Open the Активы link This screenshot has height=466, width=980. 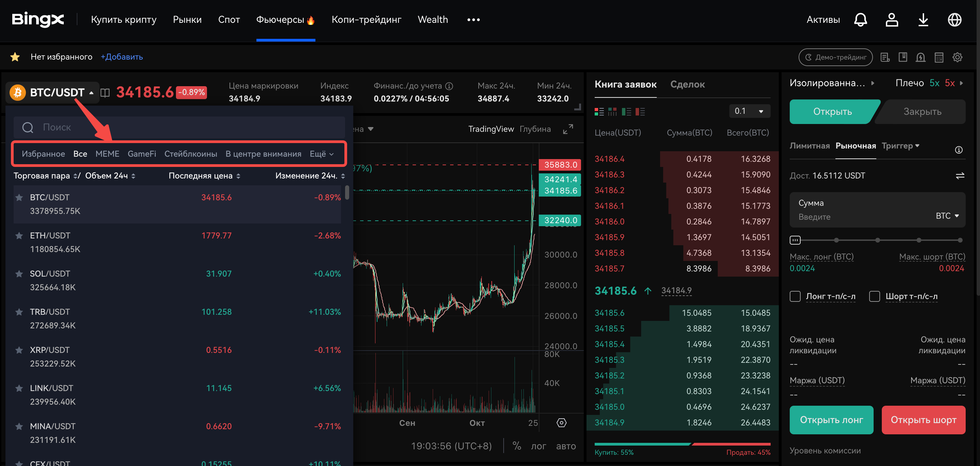pyautogui.click(x=823, y=20)
